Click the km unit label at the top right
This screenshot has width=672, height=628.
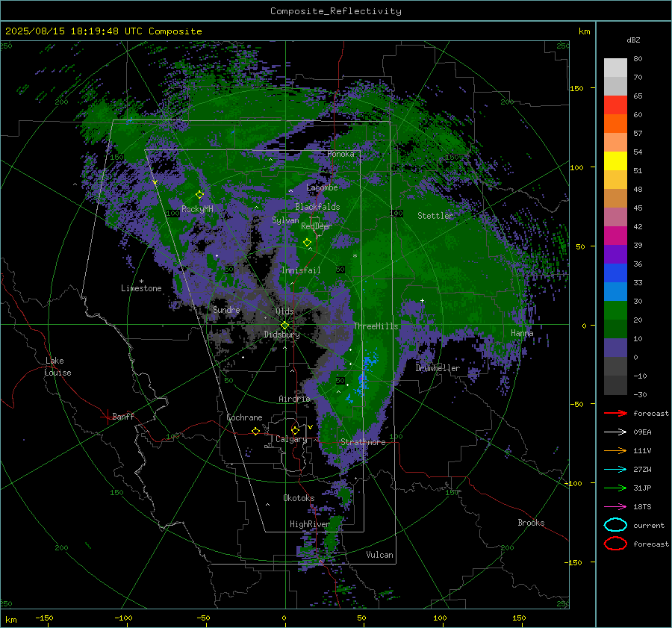click(584, 31)
